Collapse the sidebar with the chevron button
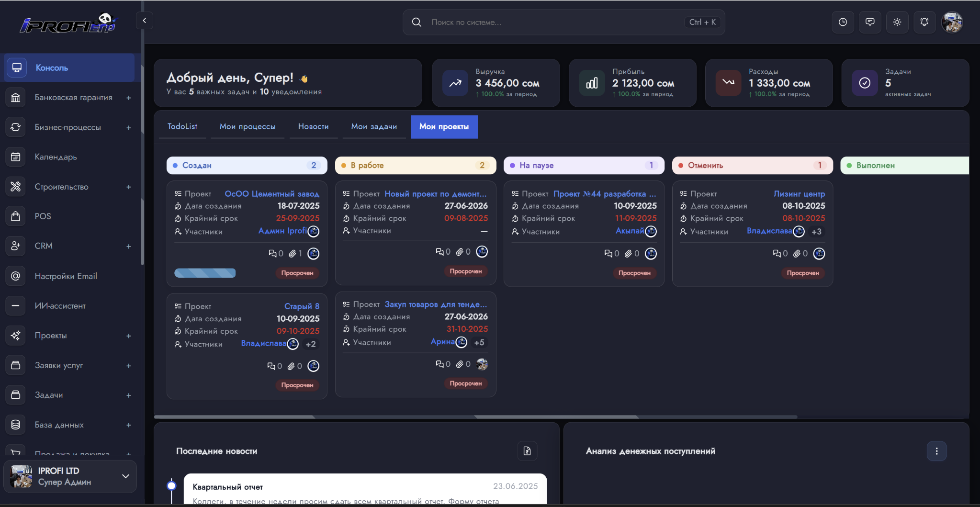This screenshot has height=507, width=980. 145,21
